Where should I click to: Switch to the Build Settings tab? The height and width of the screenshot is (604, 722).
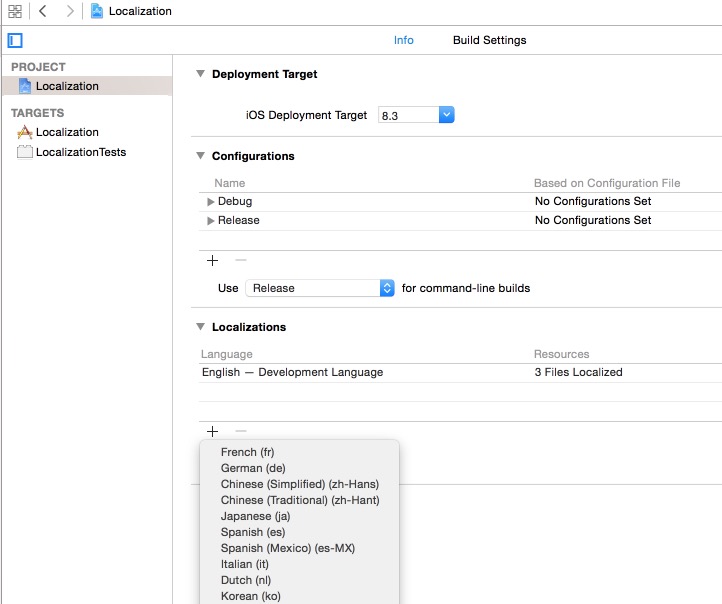pos(489,40)
